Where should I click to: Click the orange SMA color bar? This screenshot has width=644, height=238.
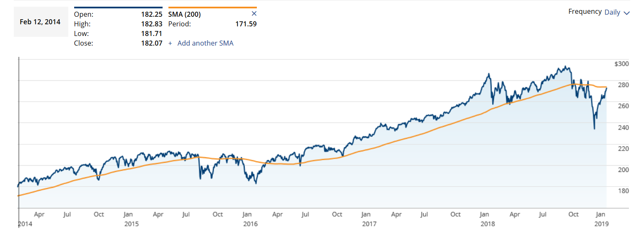[212, 7]
